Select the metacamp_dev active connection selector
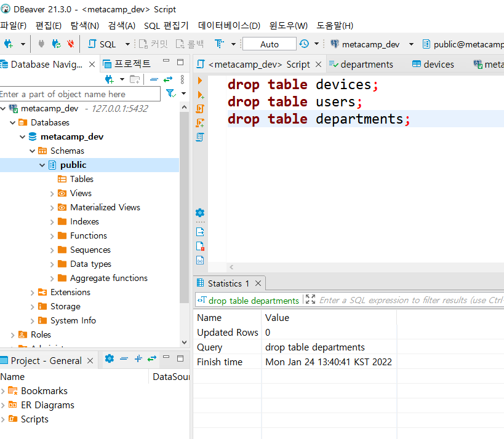 pos(372,44)
